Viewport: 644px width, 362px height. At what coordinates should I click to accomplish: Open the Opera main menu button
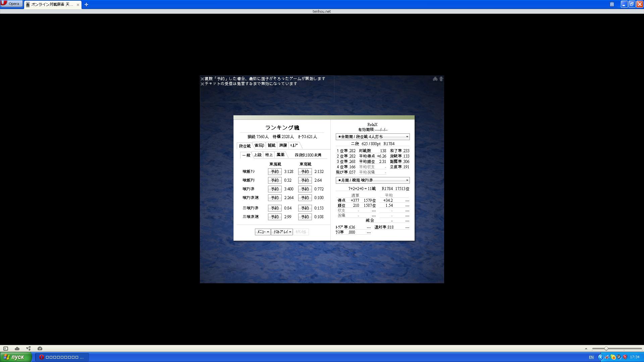[x=11, y=4]
